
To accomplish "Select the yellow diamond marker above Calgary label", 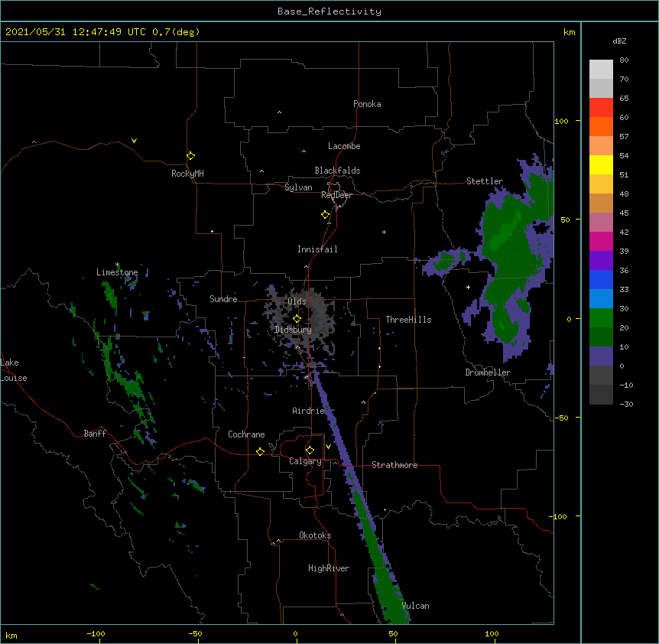I will [310, 450].
